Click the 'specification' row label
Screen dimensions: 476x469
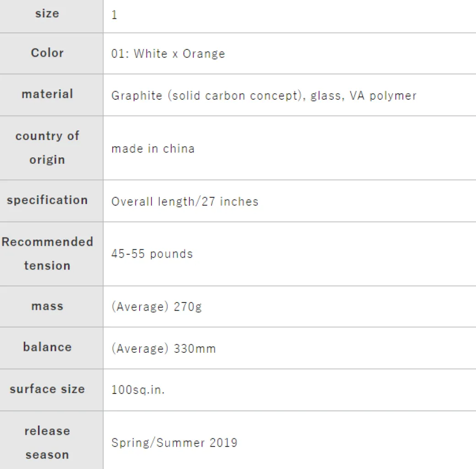pyautogui.click(x=47, y=200)
